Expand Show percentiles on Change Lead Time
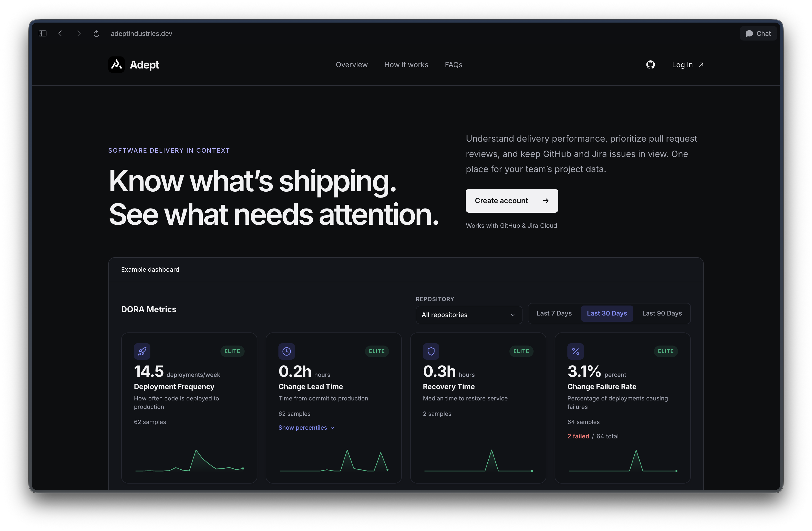This screenshot has width=812, height=531. (x=306, y=427)
